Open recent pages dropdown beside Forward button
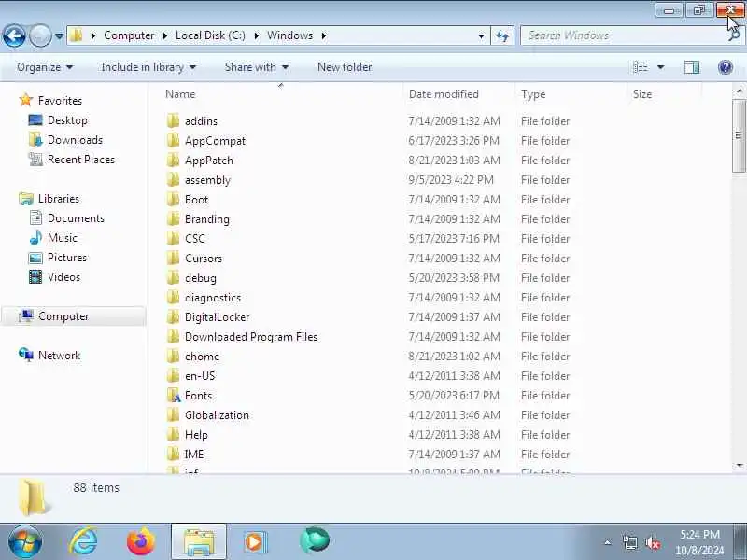The height and width of the screenshot is (560, 747). [59, 35]
